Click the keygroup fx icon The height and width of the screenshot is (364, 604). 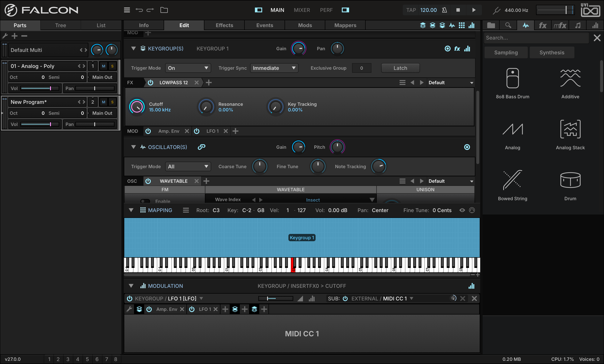click(457, 49)
